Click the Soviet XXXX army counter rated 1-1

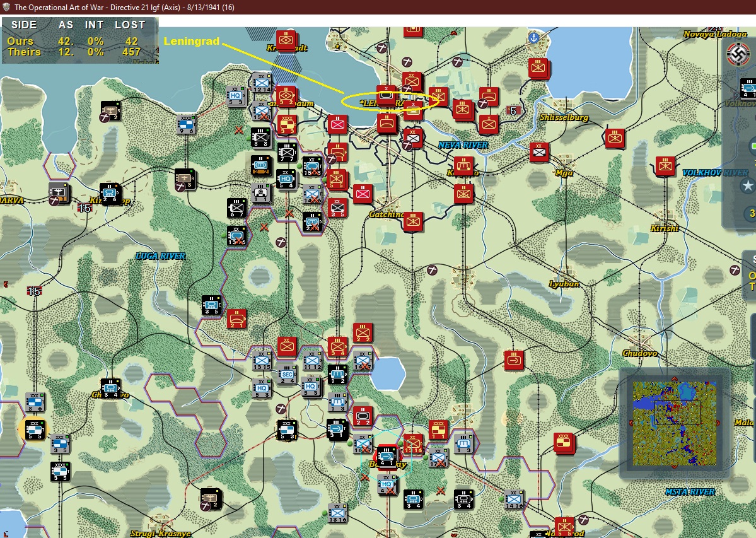pyautogui.click(x=438, y=430)
